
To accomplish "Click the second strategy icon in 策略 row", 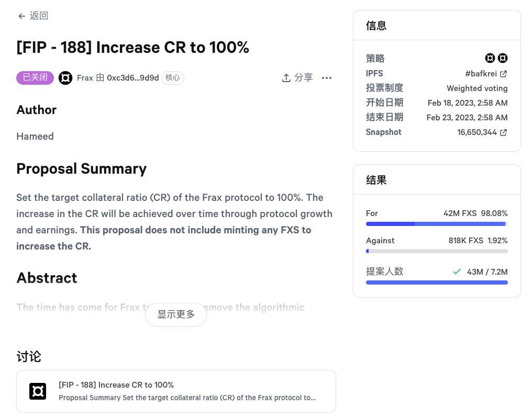I will [503, 58].
